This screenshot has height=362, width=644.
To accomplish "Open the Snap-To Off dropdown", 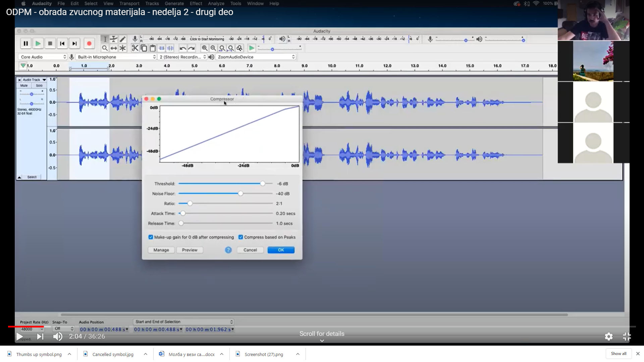I will click(63, 329).
